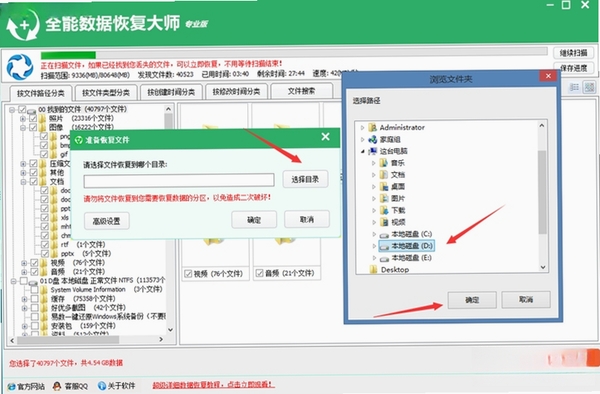Screen dimensions: 600x394
Task: Uncheck the 视频 (76个文件) thumbnail checkbox
Action: pyautogui.click(x=188, y=274)
